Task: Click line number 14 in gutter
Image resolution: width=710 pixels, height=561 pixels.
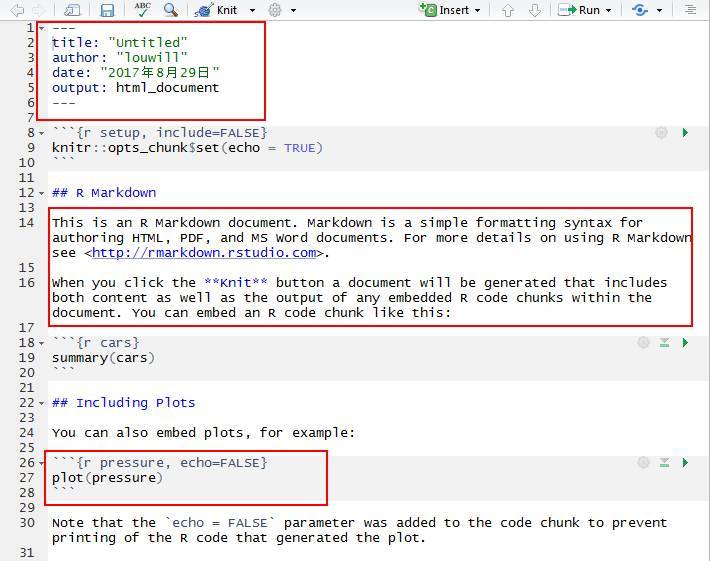Action: [x=27, y=223]
